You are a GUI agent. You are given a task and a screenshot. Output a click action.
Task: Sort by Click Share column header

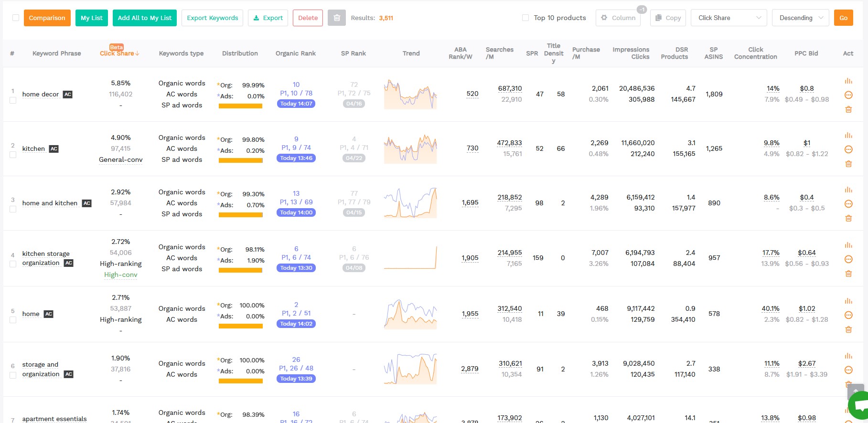point(119,53)
